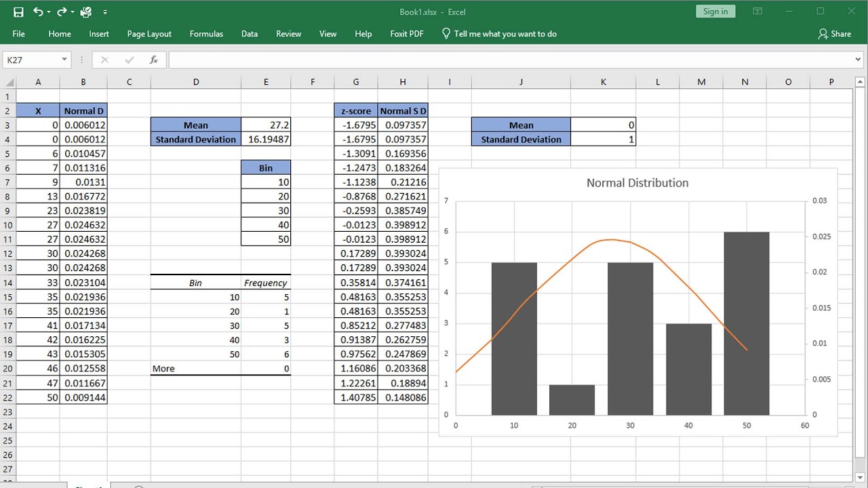Click the Share button

(835, 34)
